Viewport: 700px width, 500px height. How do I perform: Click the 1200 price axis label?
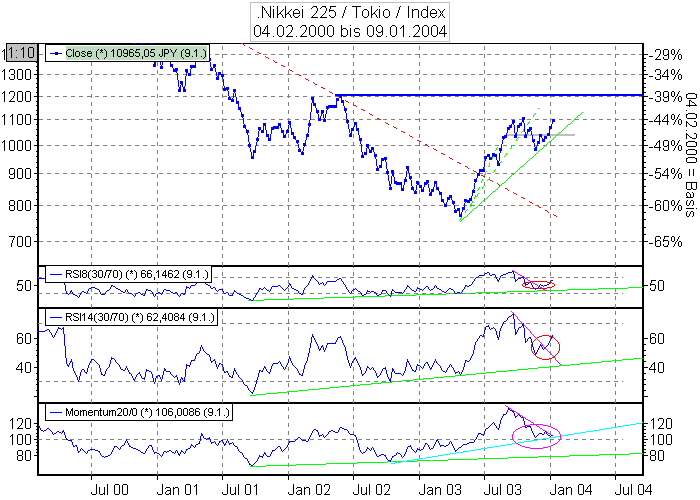16,96
